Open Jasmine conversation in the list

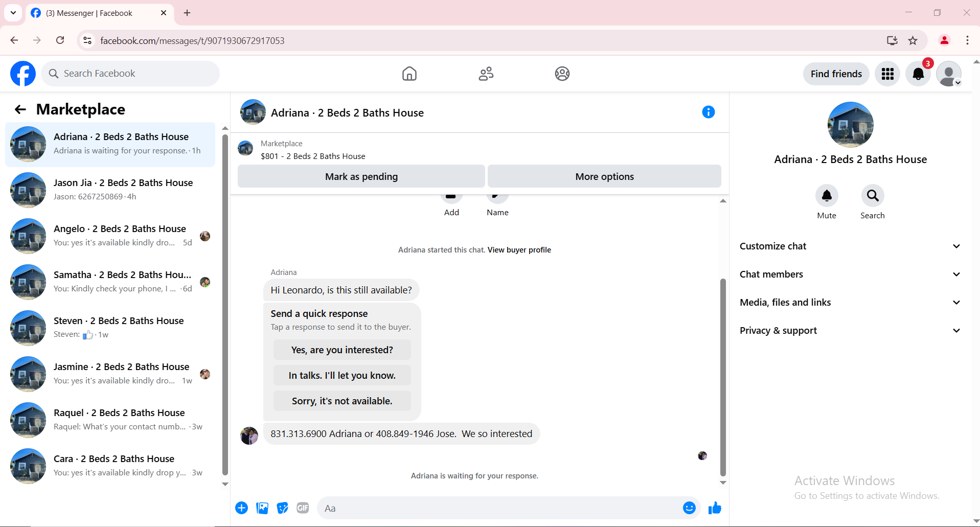coord(110,374)
